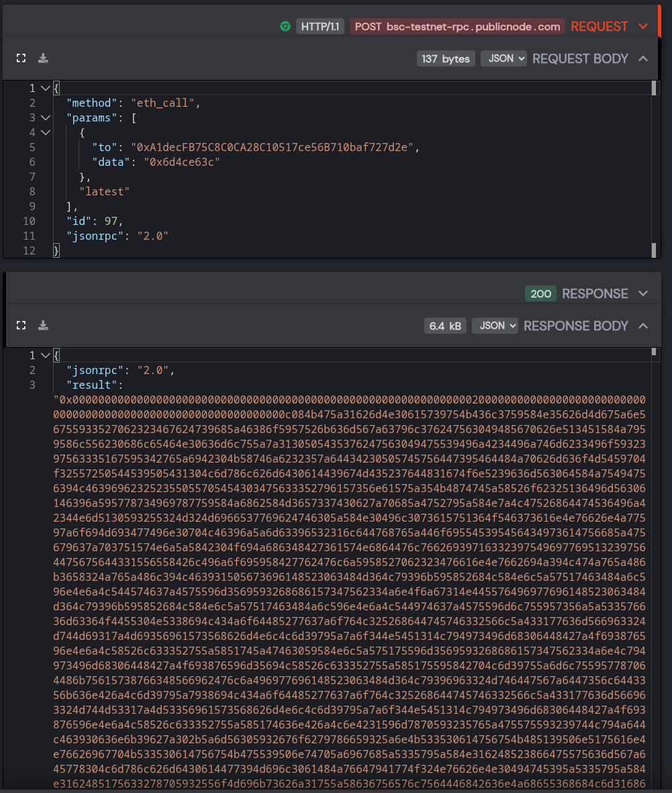The image size is (672, 793).
Task: Download the response body
Action: click(x=43, y=325)
